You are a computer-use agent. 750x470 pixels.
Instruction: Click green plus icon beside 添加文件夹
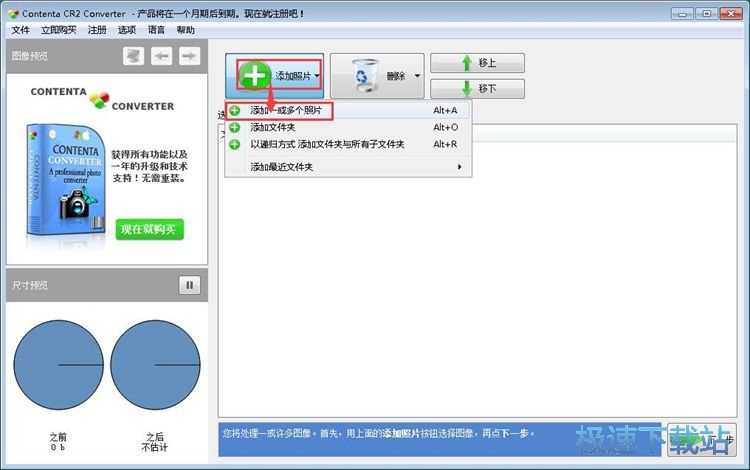pyautogui.click(x=234, y=127)
